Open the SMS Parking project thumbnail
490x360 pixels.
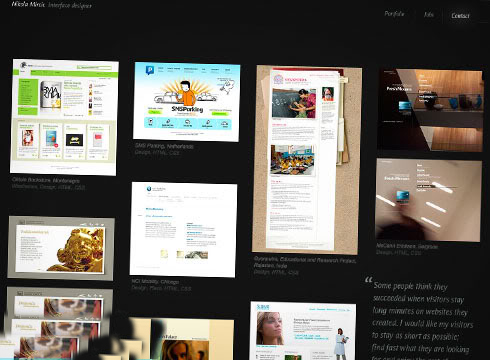coord(186,102)
